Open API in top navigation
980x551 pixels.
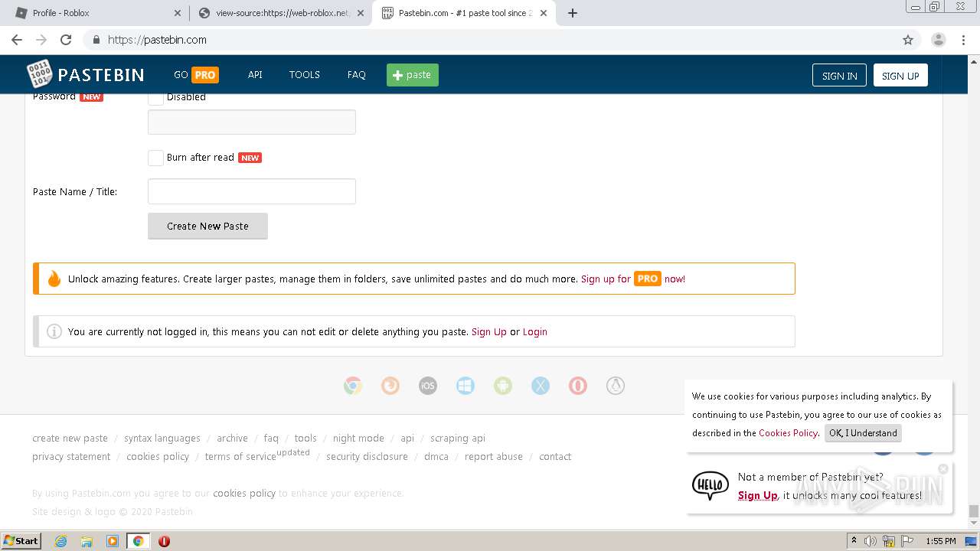click(x=255, y=75)
